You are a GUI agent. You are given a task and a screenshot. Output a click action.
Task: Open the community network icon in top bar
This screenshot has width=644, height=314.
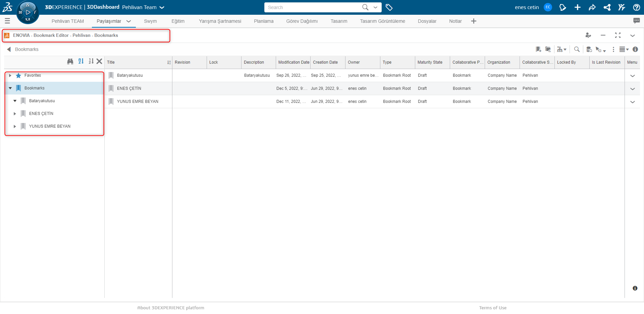tap(607, 7)
